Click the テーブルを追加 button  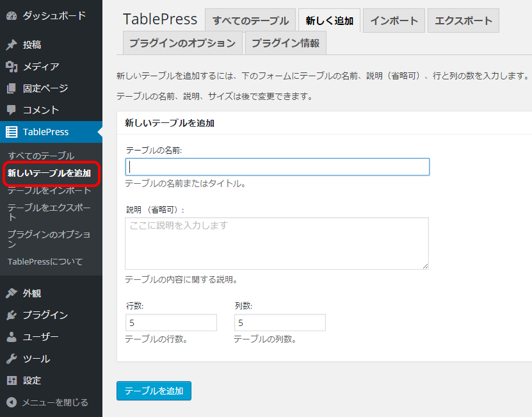click(x=154, y=391)
